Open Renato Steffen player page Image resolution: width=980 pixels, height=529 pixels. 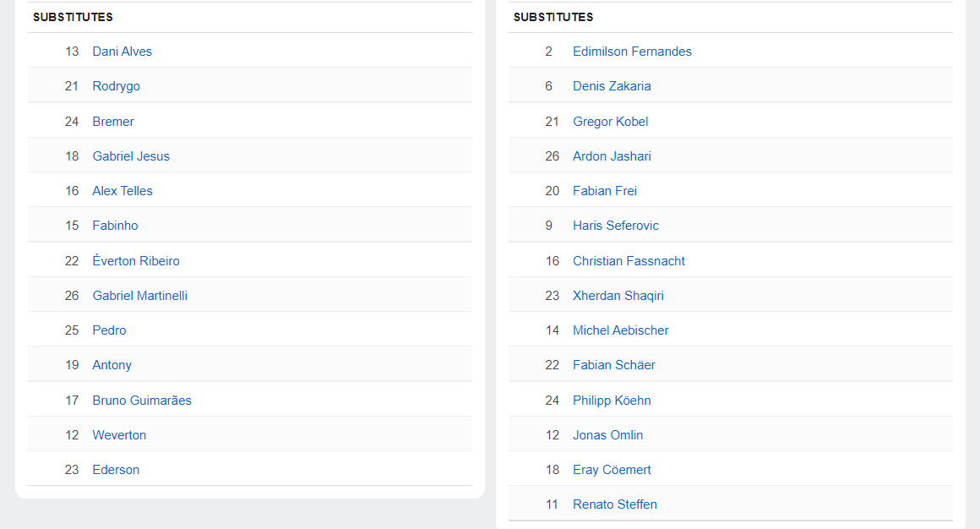[614, 504]
